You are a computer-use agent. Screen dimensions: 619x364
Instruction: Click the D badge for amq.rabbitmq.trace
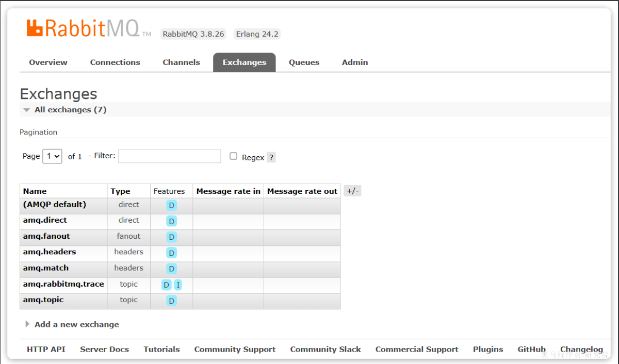166,285
